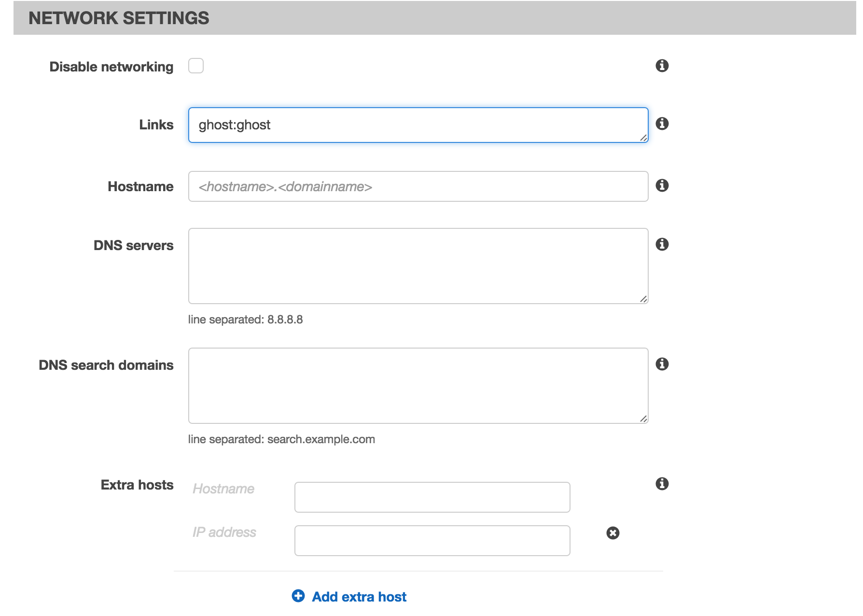The height and width of the screenshot is (616, 863).
Task: Click the resize handle of DNS servers box
Action: coord(643,299)
